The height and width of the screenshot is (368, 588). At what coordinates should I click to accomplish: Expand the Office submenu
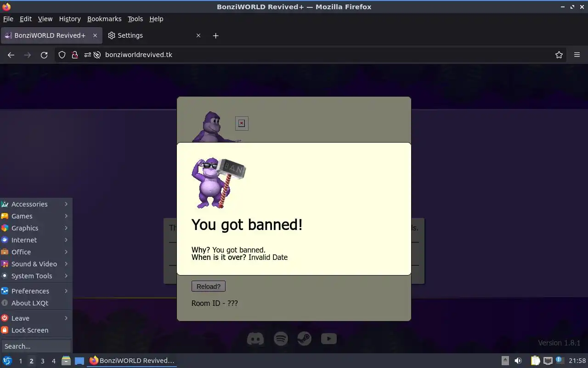36,252
